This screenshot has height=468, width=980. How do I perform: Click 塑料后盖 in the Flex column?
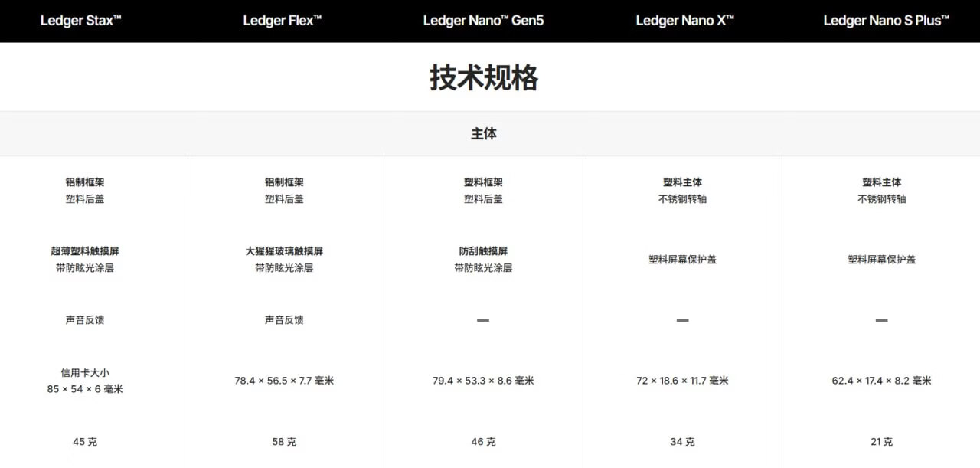click(284, 199)
